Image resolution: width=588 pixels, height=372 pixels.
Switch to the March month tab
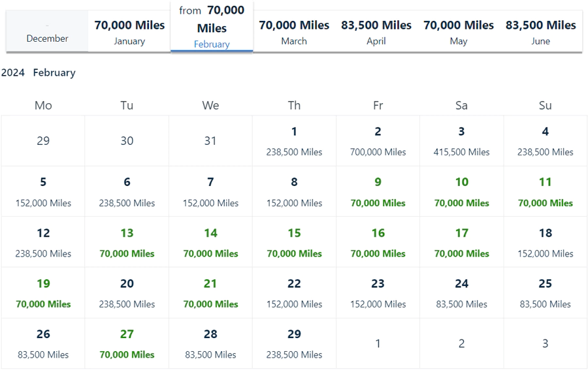(x=294, y=31)
